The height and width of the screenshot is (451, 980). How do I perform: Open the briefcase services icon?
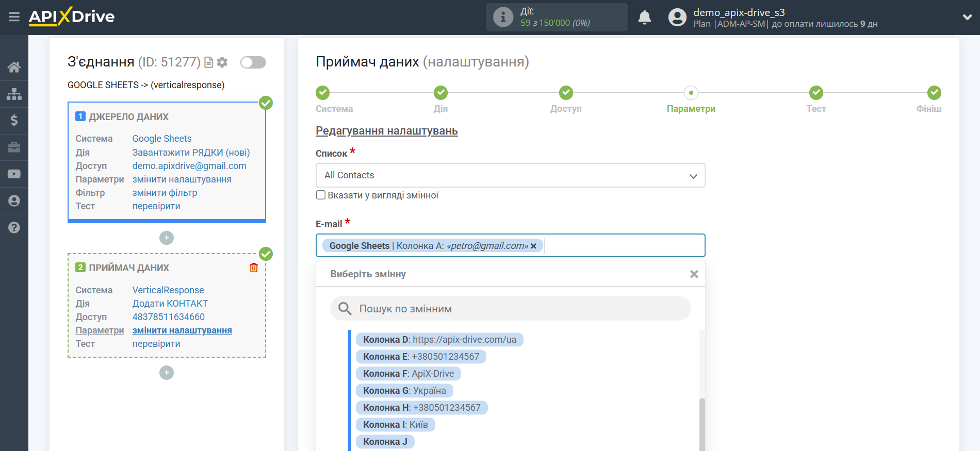[x=14, y=147]
